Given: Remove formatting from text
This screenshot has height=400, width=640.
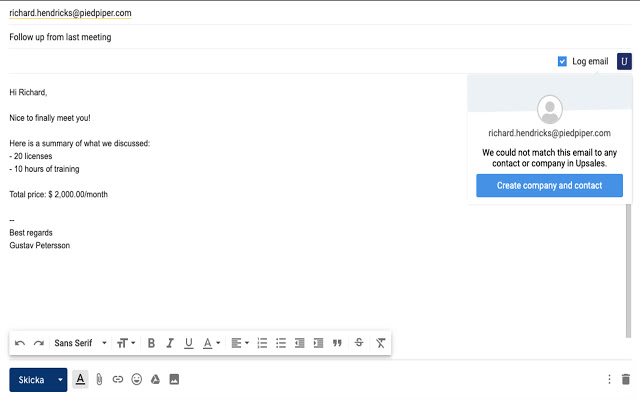Looking at the screenshot, I should 380,343.
